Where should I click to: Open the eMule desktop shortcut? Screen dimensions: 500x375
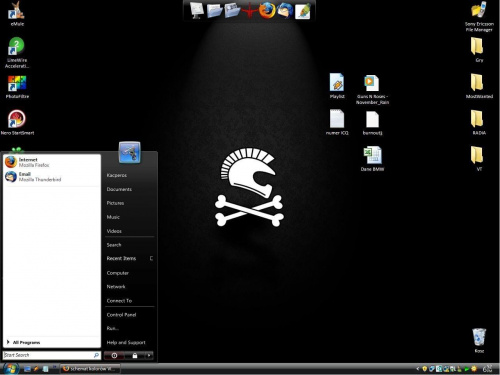(x=17, y=13)
